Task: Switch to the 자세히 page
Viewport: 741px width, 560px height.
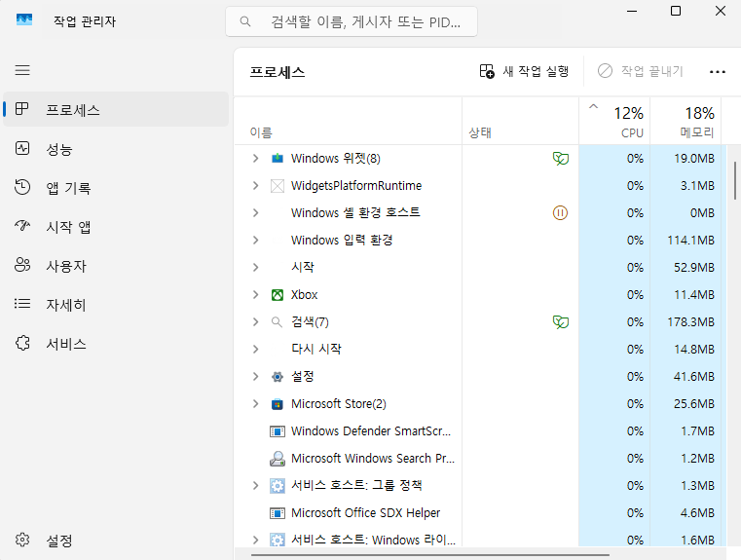Action: coord(116,304)
